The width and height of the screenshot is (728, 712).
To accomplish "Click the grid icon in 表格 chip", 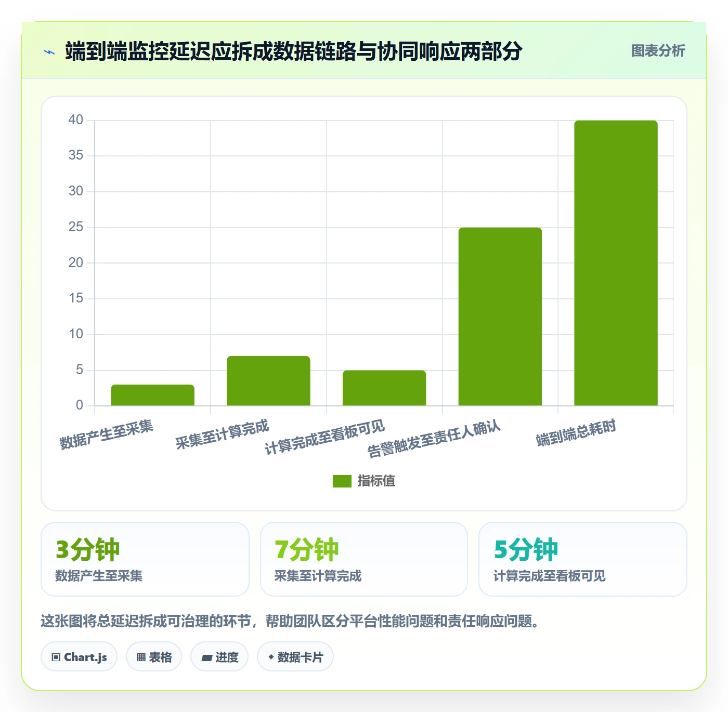I will coord(141,657).
